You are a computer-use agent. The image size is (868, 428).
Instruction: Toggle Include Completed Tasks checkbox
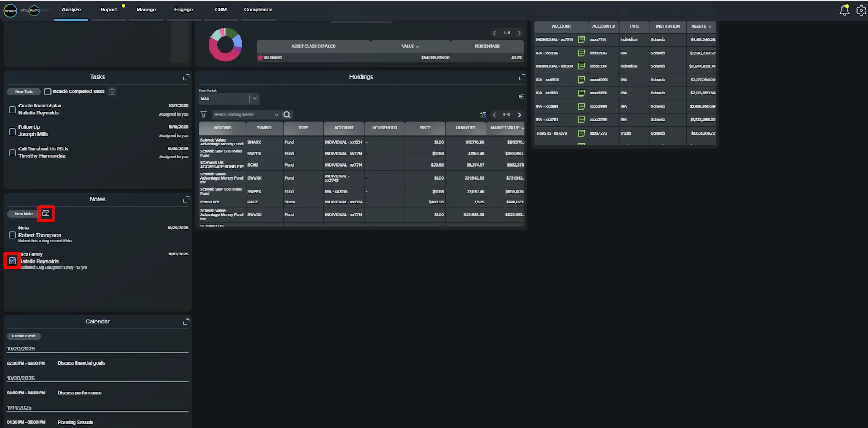pos(48,92)
